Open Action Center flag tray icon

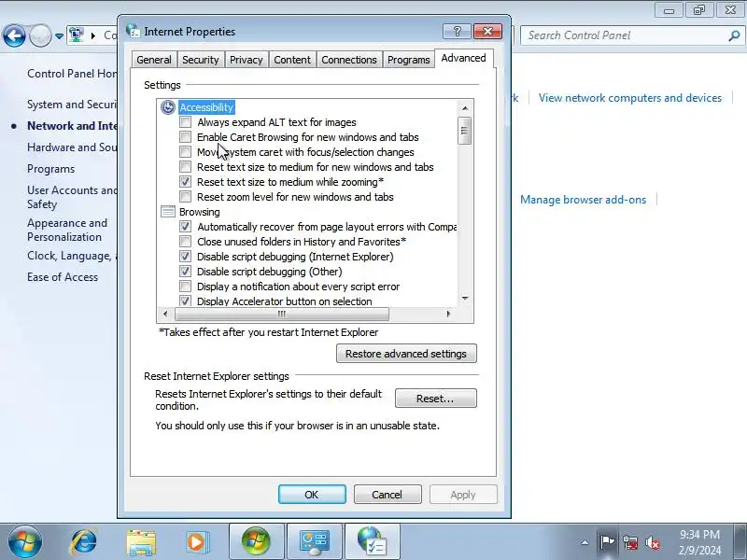point(607,542)
